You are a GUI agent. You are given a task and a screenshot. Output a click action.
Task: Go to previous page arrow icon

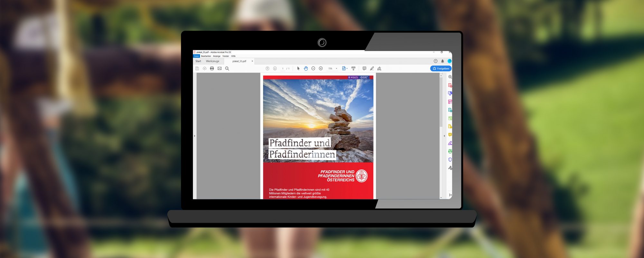coord(267,68)
